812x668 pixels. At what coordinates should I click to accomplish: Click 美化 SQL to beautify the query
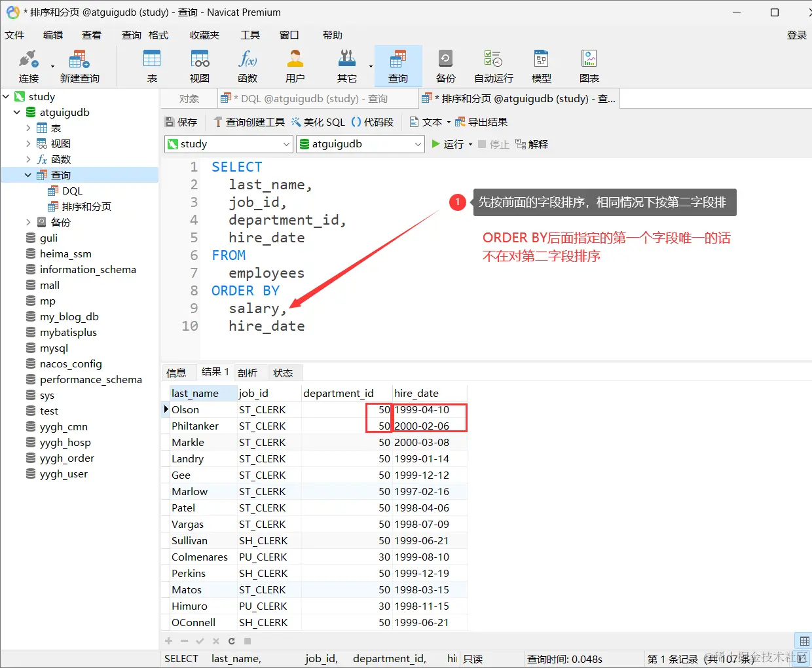click(318, 122)
